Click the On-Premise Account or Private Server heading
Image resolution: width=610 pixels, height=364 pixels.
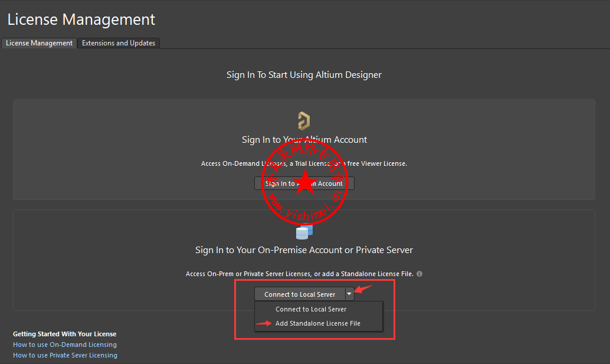(x=304, y=250)
